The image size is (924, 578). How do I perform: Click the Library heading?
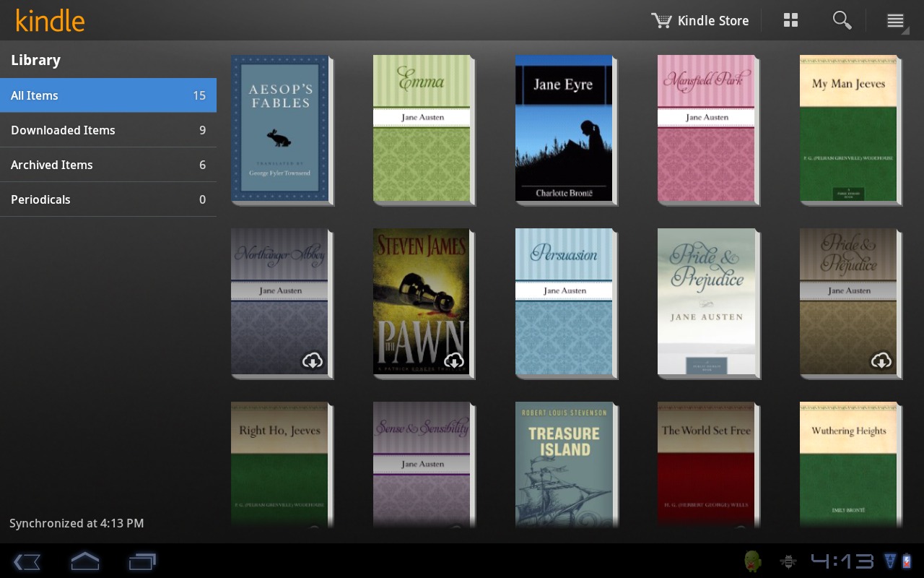[35, 61]
